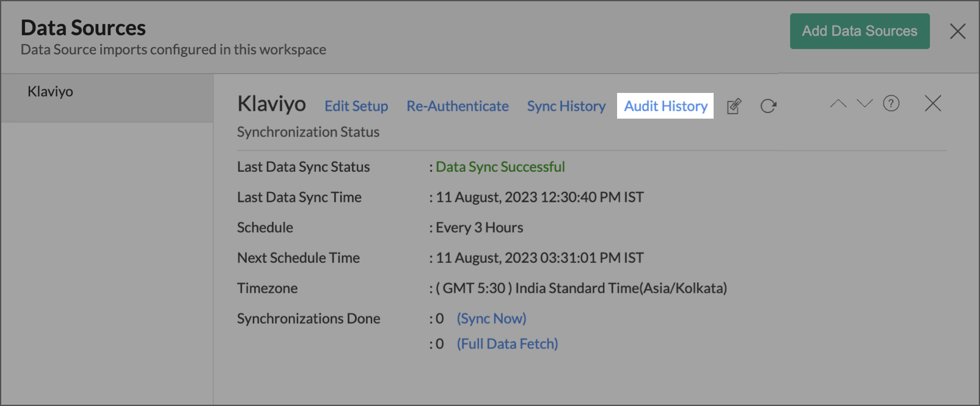Open the Edit Setup link

(x=356, y=106)
